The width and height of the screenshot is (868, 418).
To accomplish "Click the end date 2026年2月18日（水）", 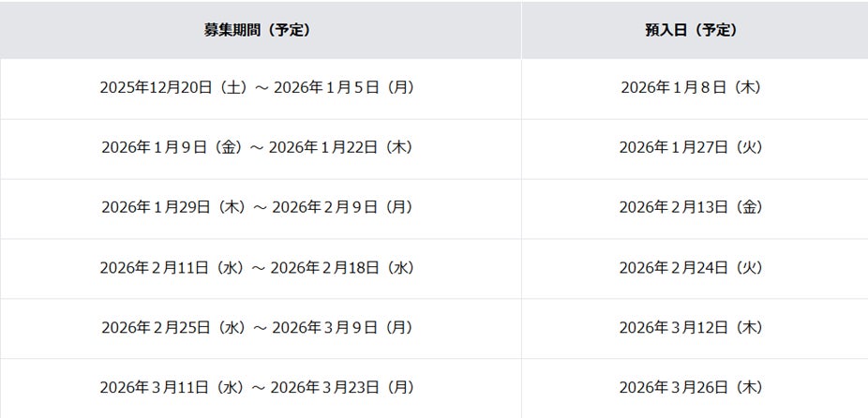I will click(x=343, y=269).
